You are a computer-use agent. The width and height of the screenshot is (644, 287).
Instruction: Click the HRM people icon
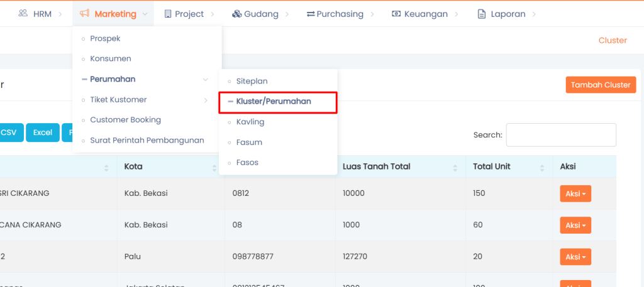point(23,13)
